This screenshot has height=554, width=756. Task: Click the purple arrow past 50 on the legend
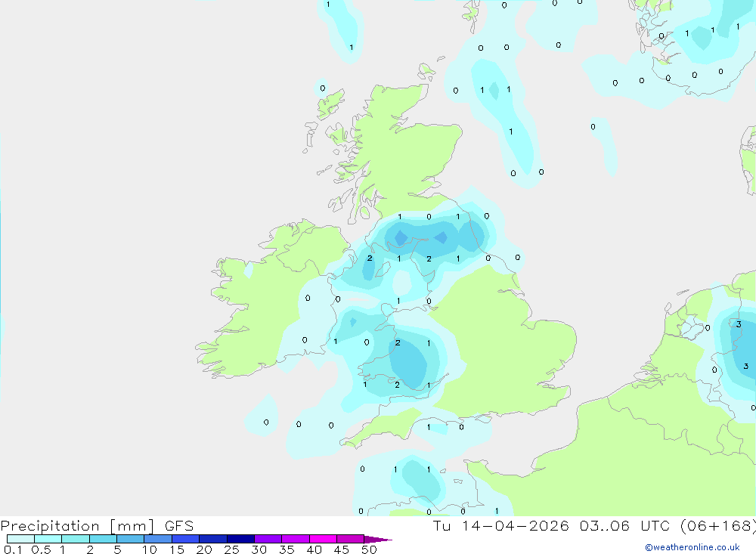click(x=377, y=539)
